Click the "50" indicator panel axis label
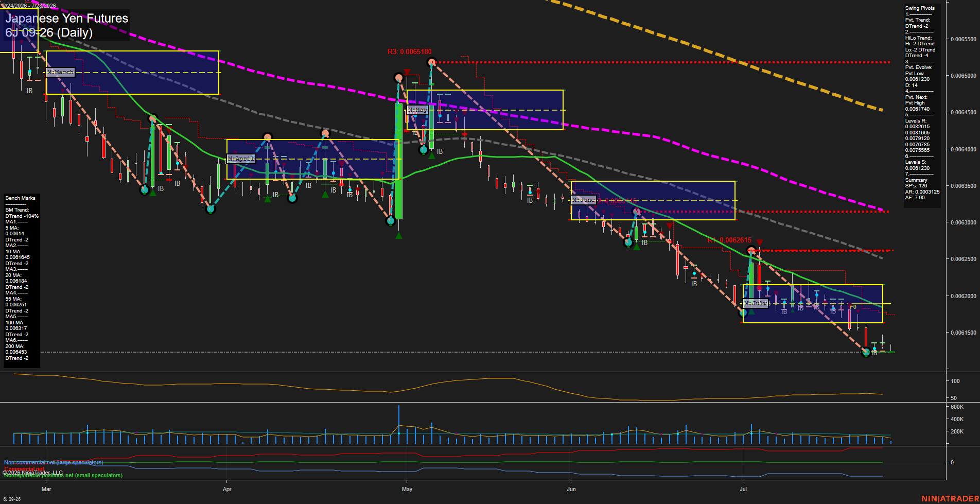980x504 pixels. click(x=954, y=398)
